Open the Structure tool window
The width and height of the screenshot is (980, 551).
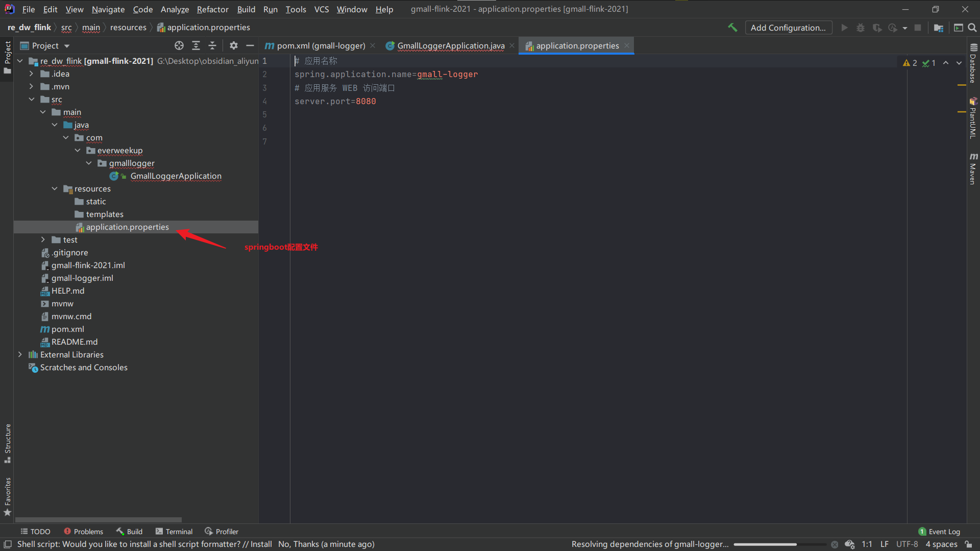coord(7,443)
